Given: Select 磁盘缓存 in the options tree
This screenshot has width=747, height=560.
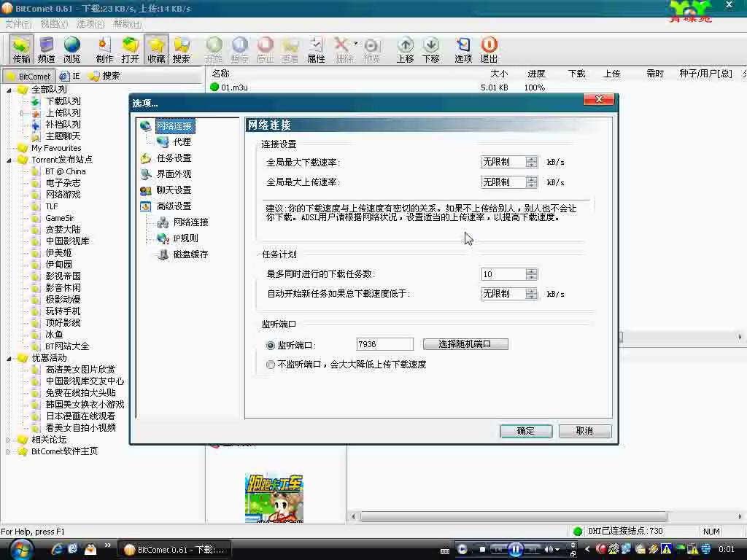Looking at the screenshot, I should coord(190,254).
